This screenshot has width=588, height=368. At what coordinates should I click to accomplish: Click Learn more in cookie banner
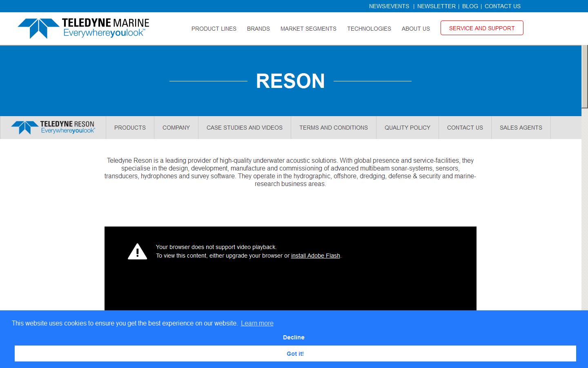(257, 323)
